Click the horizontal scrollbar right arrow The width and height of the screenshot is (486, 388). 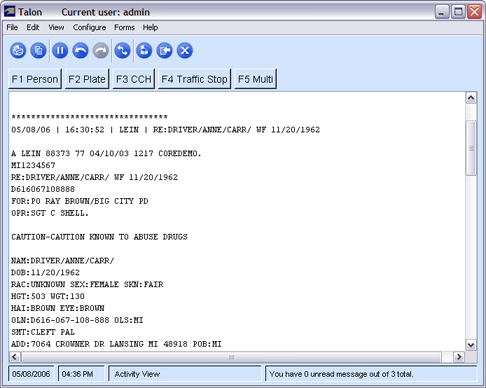(459, 357)
